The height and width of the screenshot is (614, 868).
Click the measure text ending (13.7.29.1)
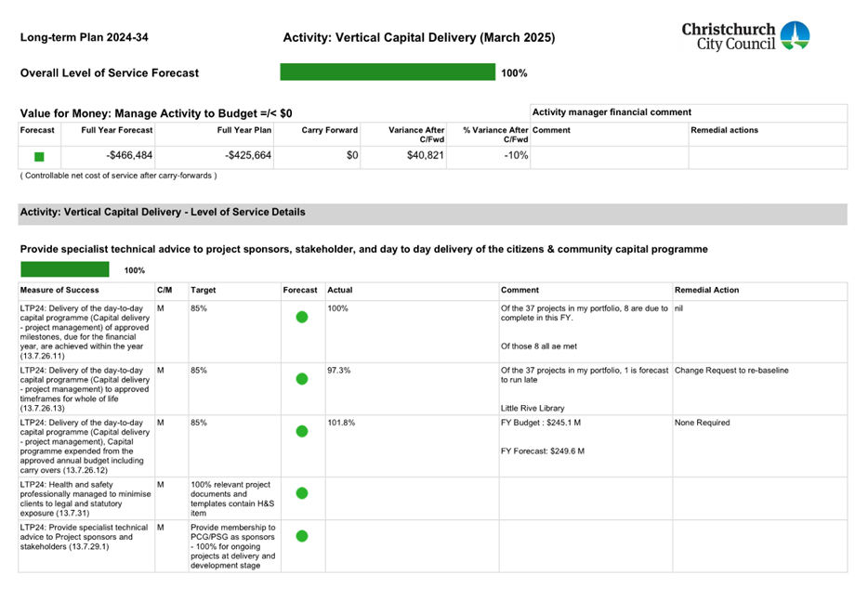tap(85, 537)
